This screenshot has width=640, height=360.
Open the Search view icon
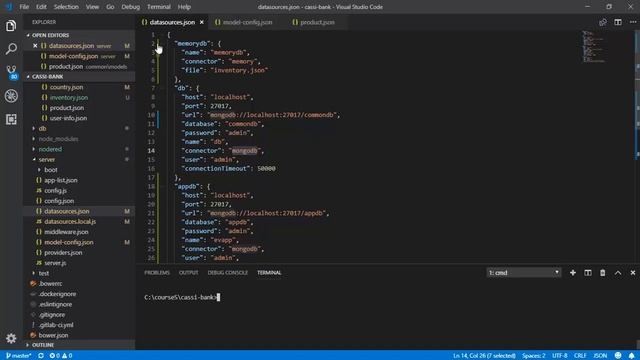pos(11,49)
